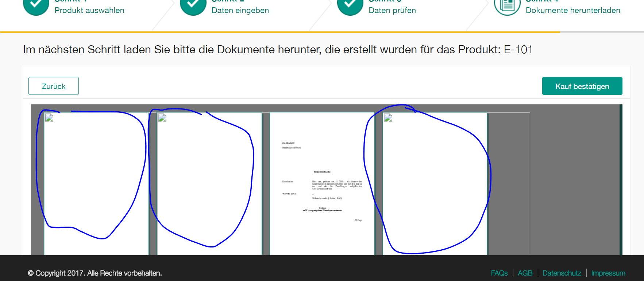Screen dimensions: 644x281
Task: Click the broken image icon on second page
Action: click(162, 118)
